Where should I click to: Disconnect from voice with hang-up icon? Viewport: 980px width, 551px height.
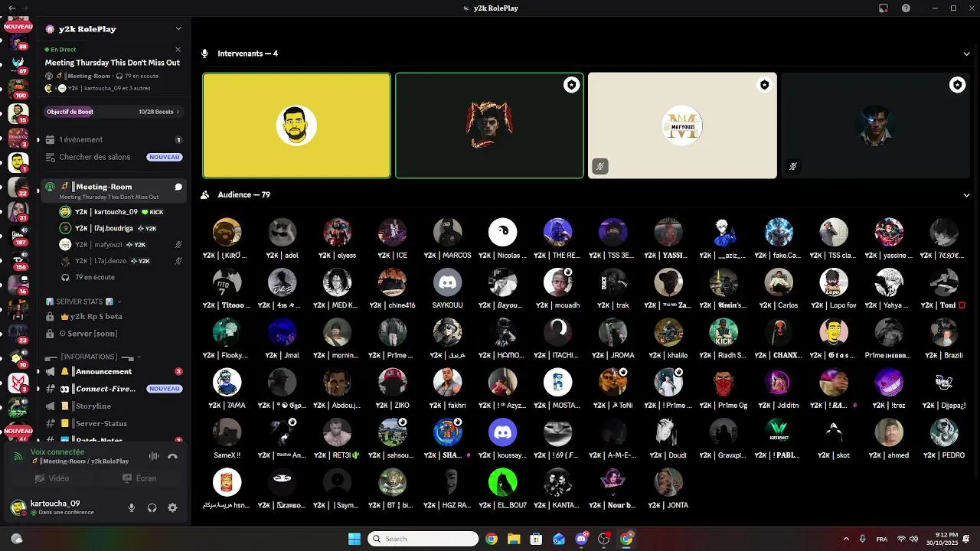pyautogui.click(x=173, y=456)
